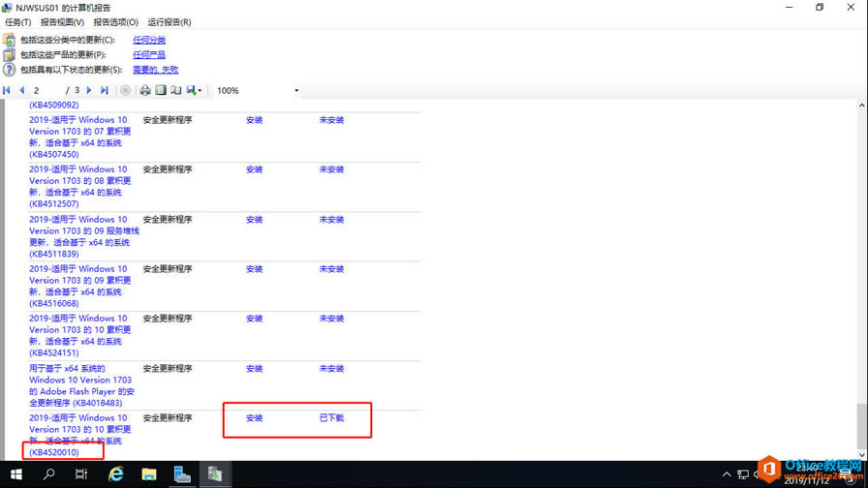
Task: Open update KB4524151 link
Action: pos(80,335)
